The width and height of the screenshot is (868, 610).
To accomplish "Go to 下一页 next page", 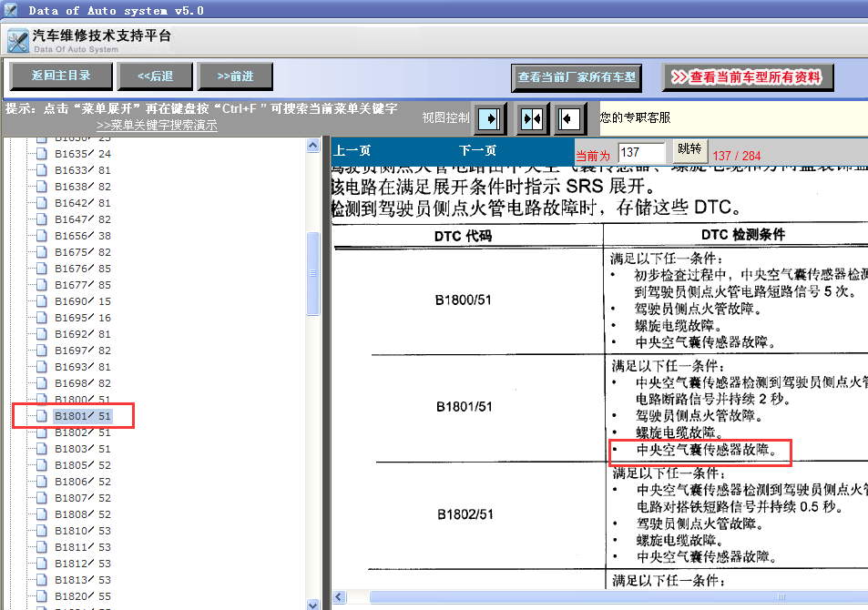I will (x=478, y=150).
